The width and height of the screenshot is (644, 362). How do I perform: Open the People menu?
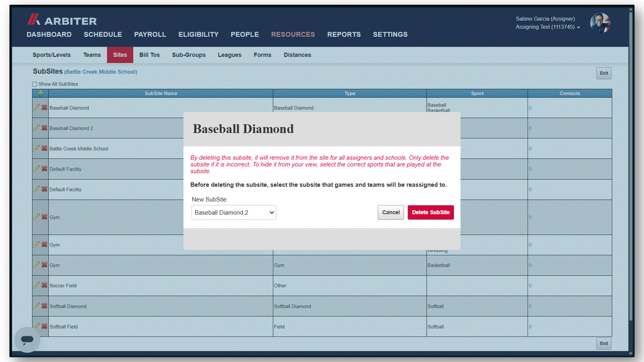click(245, 35)
